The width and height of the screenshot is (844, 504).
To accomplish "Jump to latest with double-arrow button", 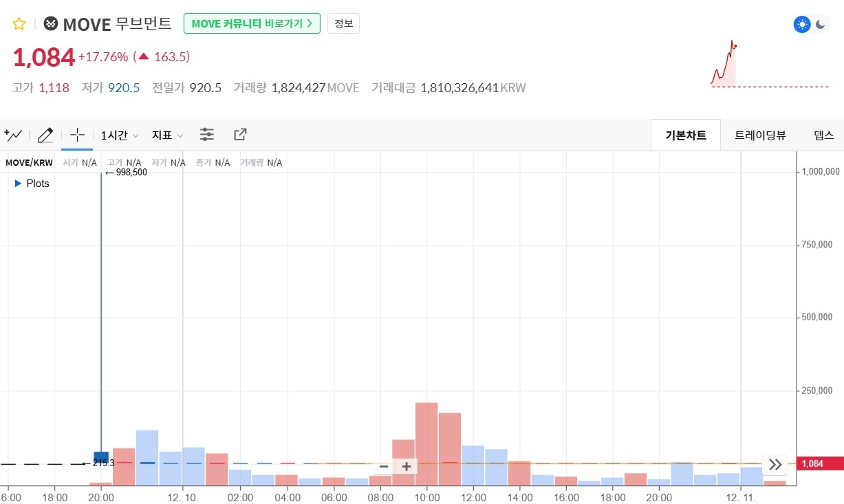I will coord(775,464).
